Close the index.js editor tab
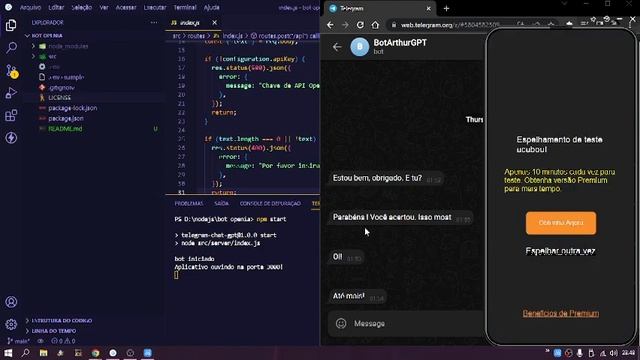 [215, 23]
